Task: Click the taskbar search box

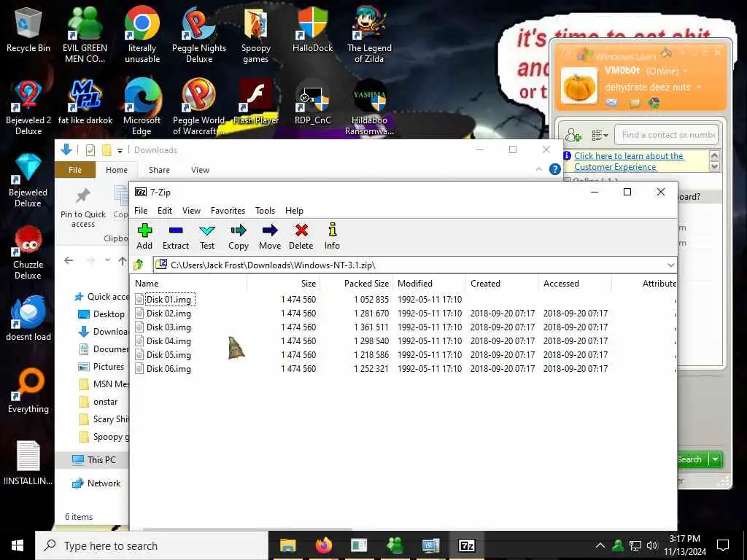Action: pos(152,545)
